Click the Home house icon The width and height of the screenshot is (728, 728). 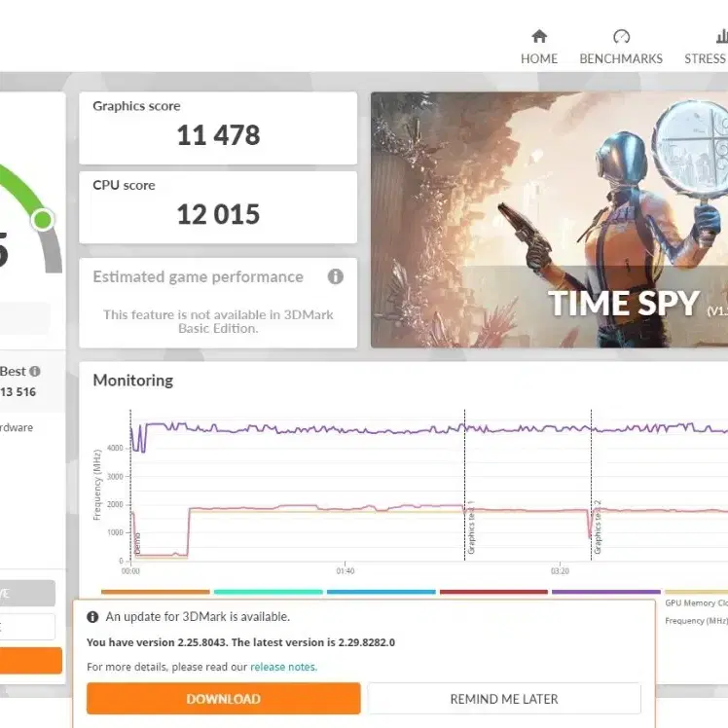click(539, 36)
